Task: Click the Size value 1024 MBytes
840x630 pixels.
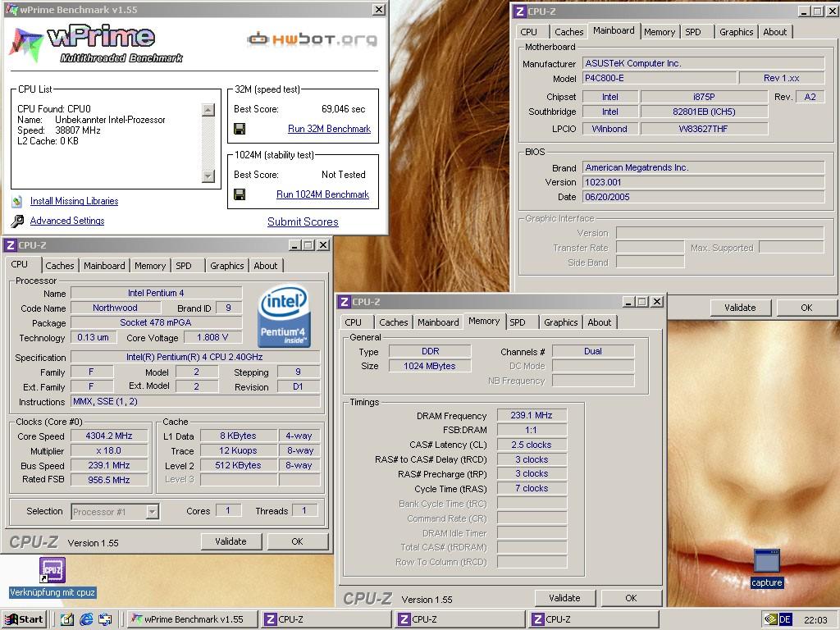Action: pos(430,366)
